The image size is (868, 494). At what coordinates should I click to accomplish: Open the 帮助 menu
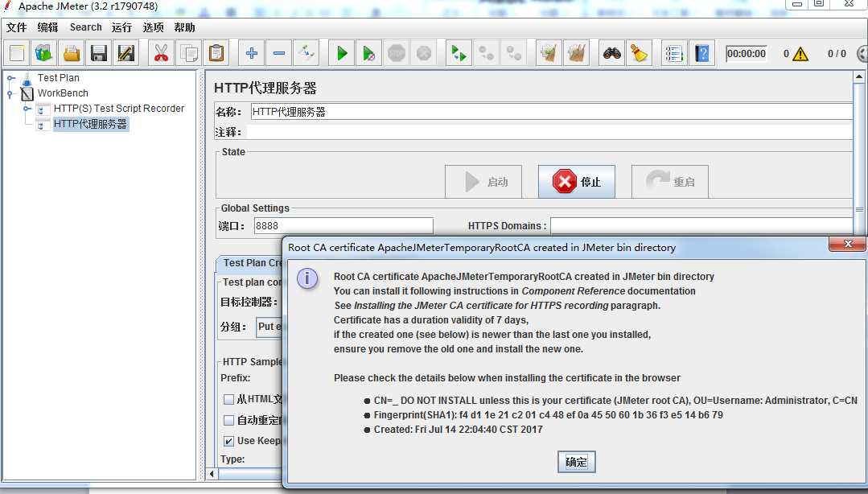[x=185, y=27]
